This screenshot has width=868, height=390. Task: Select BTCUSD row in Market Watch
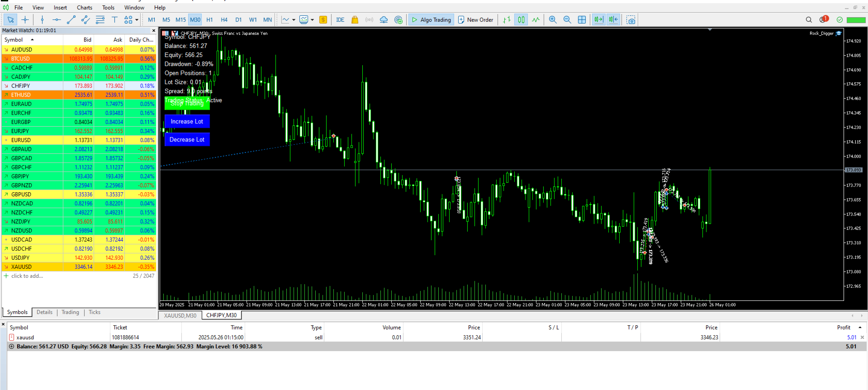pyautogui.click(x=79, y=59)
